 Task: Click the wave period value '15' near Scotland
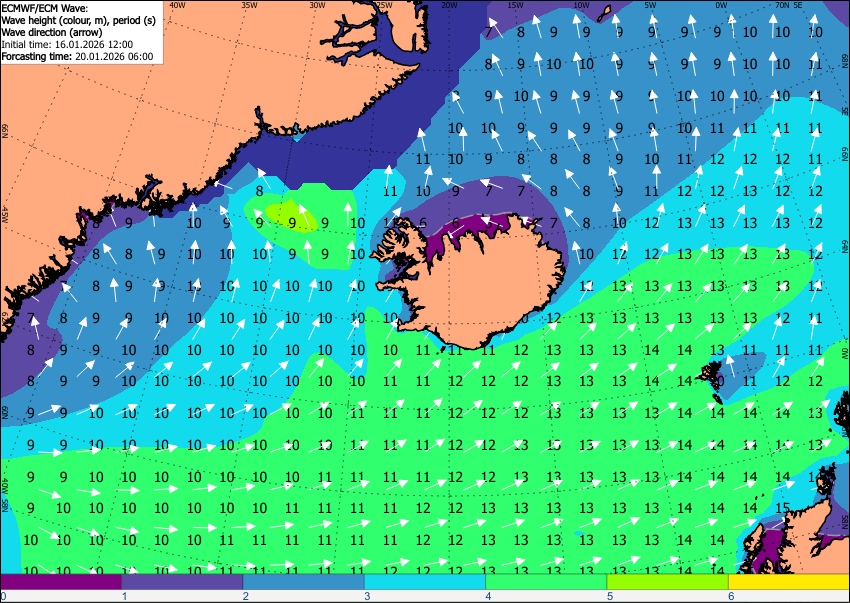[x=782, y=508]
